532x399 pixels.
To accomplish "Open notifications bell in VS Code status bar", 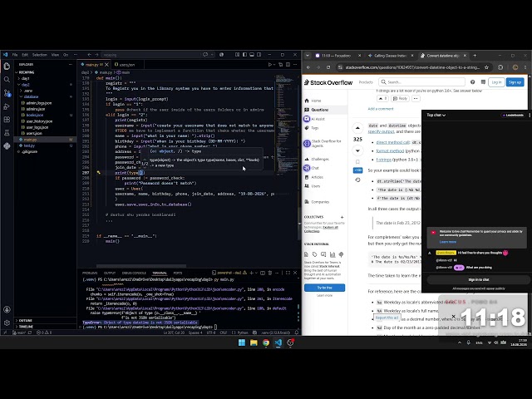I will 297,332.
